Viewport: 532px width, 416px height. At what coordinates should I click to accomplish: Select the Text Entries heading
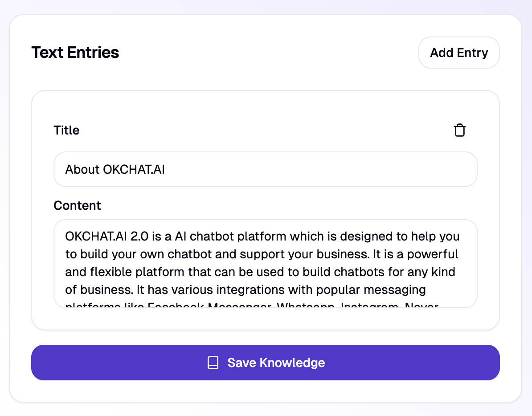(75, 53)
